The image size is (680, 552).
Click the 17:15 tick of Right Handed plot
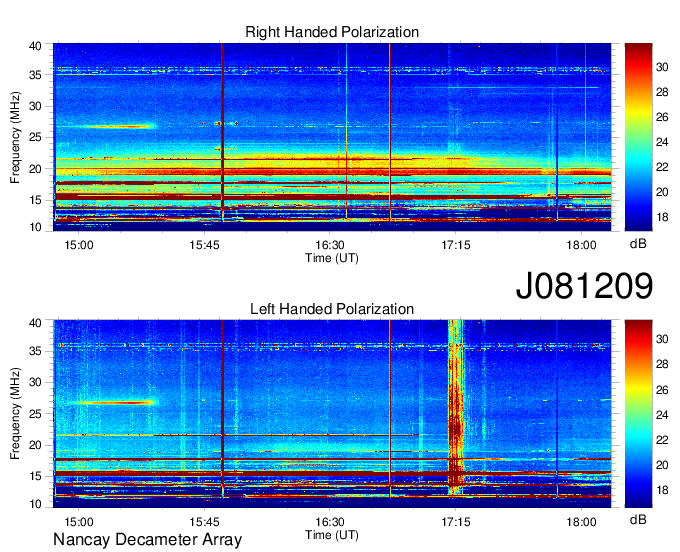[x=456, y=245]
